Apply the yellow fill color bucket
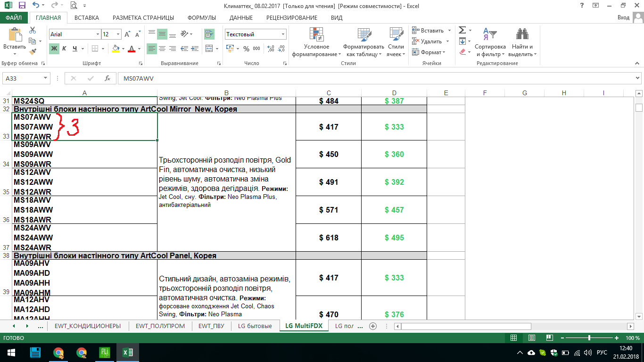Image resolution: width=644 pixels, height=362 pixels. click(116, 49)
